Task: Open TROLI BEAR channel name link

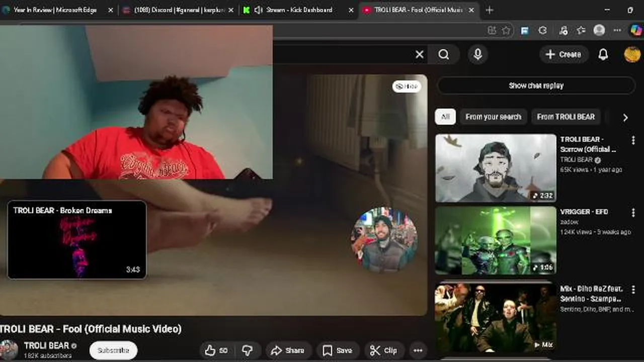Action: (46, 345)
